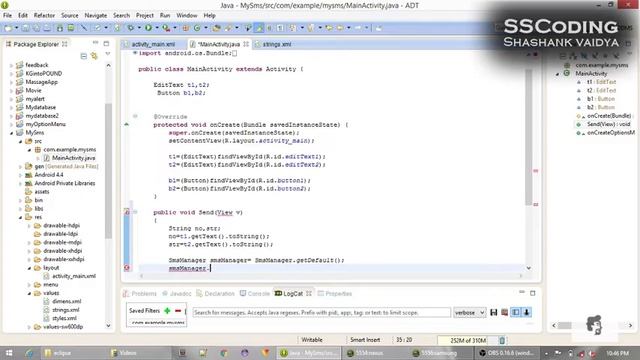Open the Android SDK Manager icon
The width and height of the screenshot is (640, 360).
tap(60, 28)
